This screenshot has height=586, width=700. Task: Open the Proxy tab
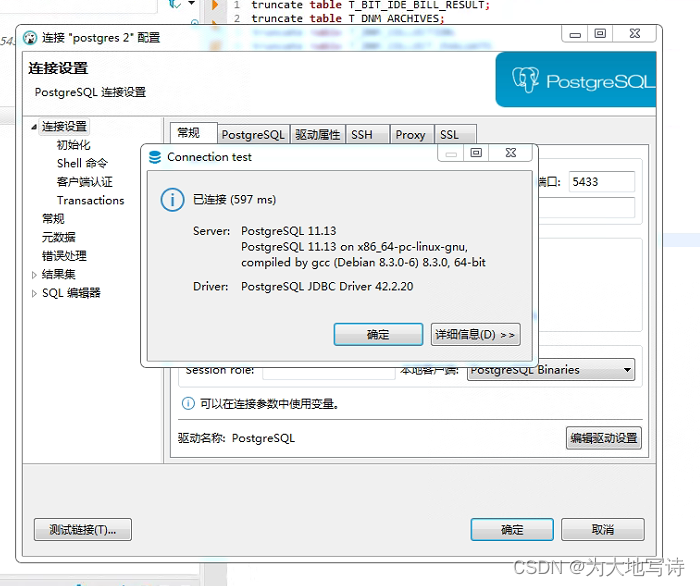tap(411, 134)
